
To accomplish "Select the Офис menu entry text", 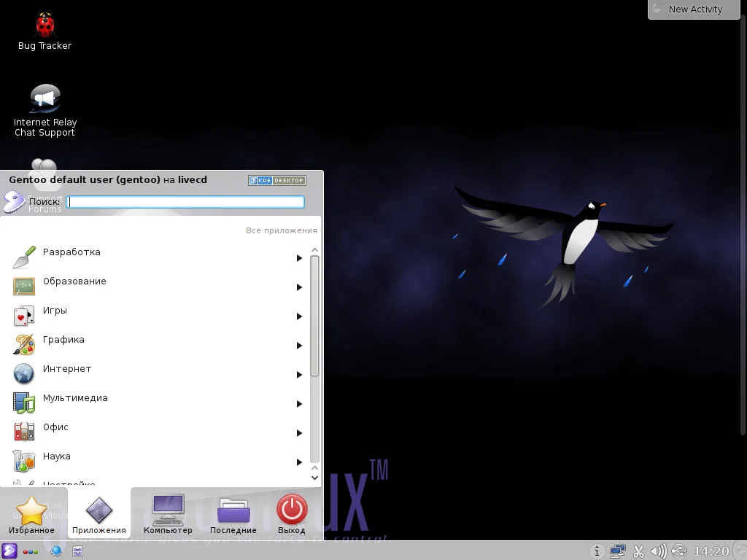I will point(55,427).
